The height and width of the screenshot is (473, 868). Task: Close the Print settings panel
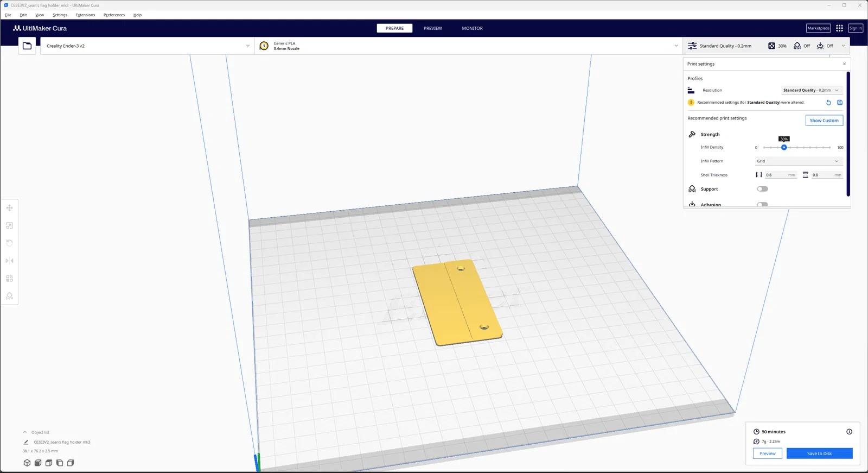click(844, 64)
